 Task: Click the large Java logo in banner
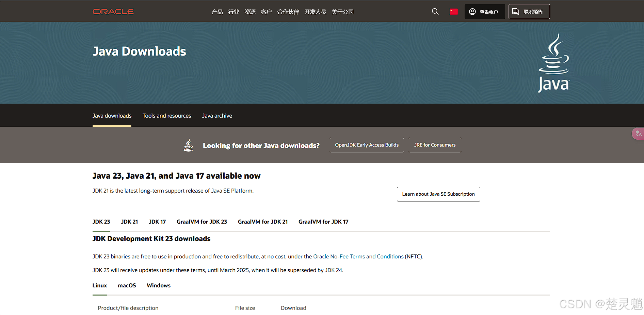554,63
